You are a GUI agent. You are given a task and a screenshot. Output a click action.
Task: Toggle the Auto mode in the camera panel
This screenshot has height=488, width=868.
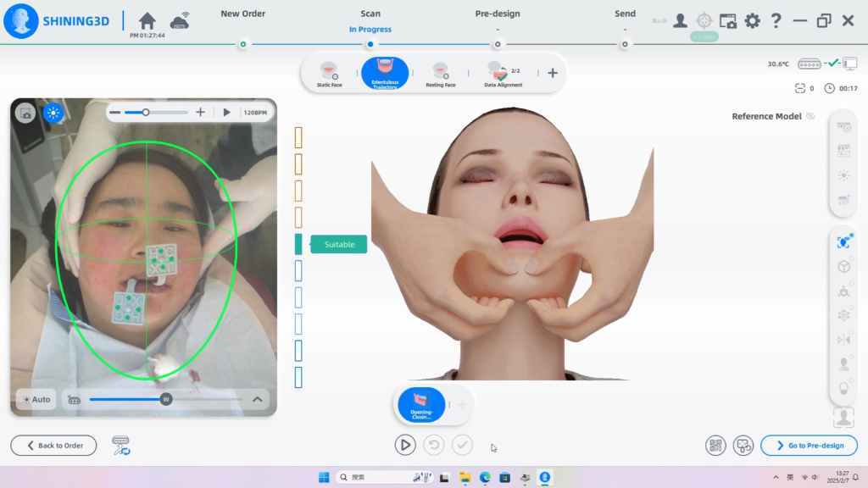[x=36, y=398]
